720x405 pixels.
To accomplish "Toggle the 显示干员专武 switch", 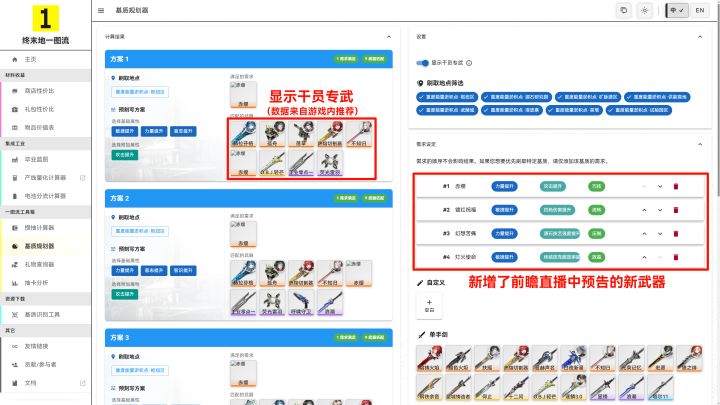I will (x=422, y=63).
